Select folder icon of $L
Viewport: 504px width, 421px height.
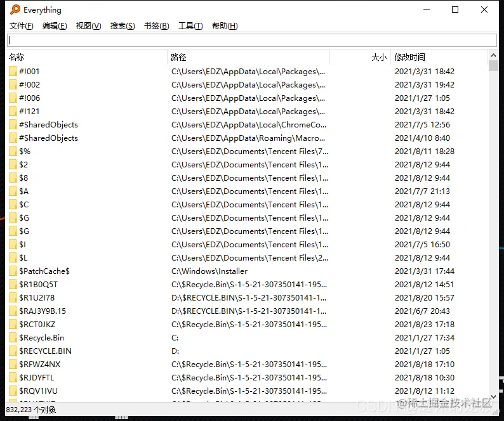click(x=13, y=258)
